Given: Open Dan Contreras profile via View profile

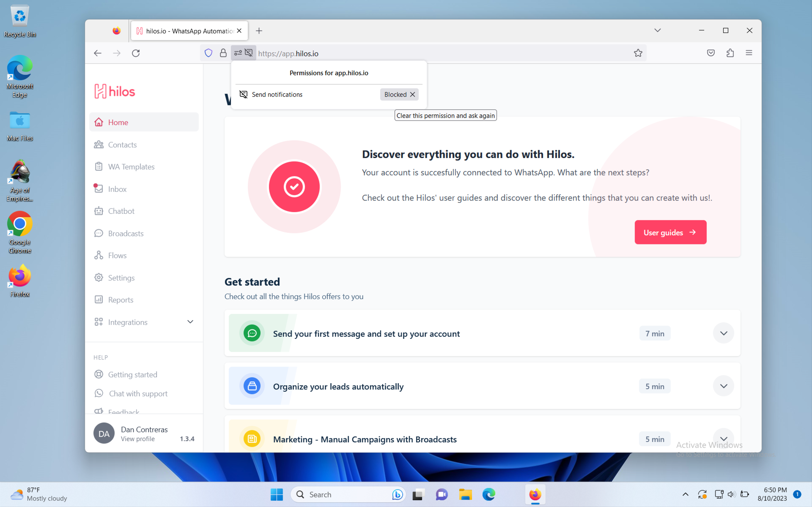Looking at the screenshot, I should (138, 439).
